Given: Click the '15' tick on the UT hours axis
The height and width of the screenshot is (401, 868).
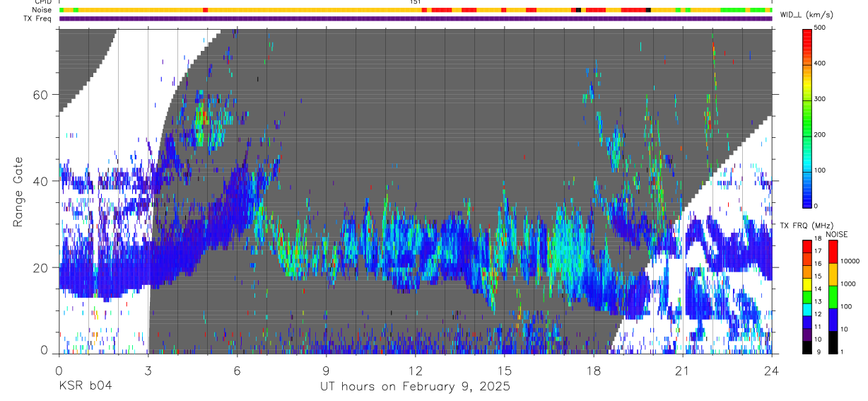Looking at the screenshot, I should tap(504, 370).
